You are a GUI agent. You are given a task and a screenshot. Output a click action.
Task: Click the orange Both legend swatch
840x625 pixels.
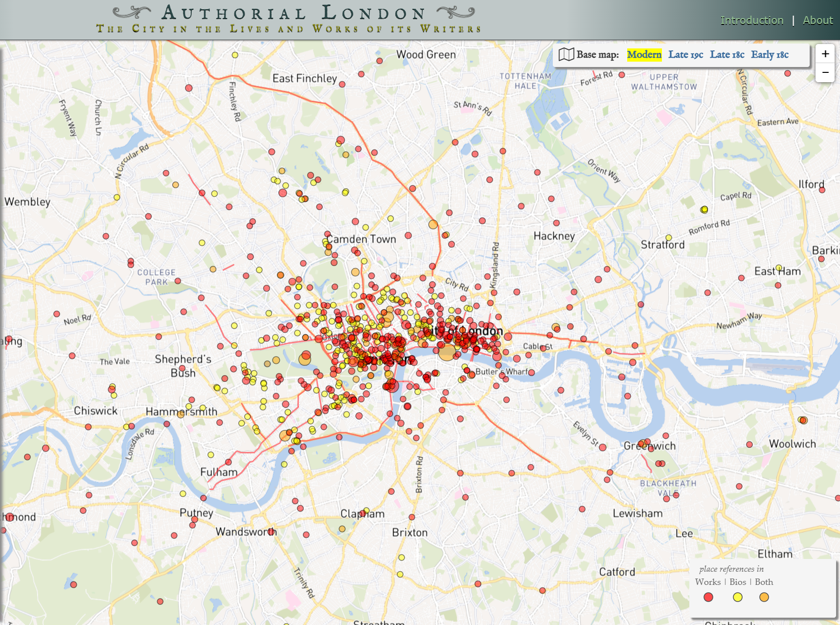pos(764,597)
